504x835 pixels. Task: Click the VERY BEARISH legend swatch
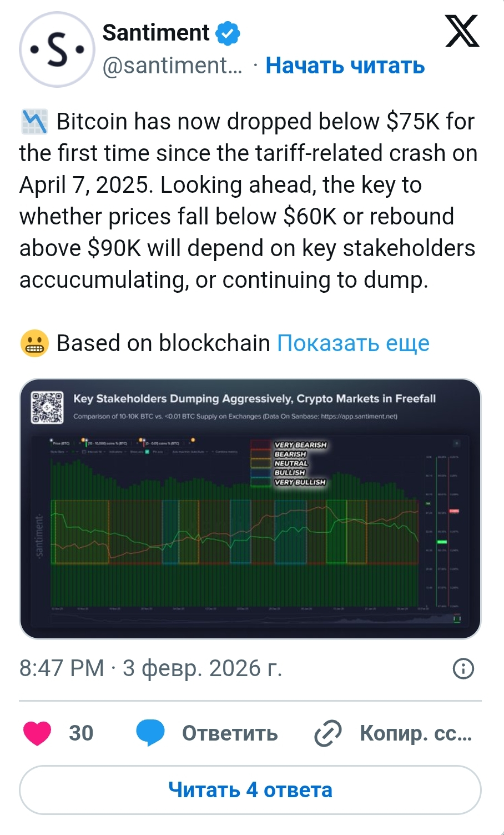[261, 445]
